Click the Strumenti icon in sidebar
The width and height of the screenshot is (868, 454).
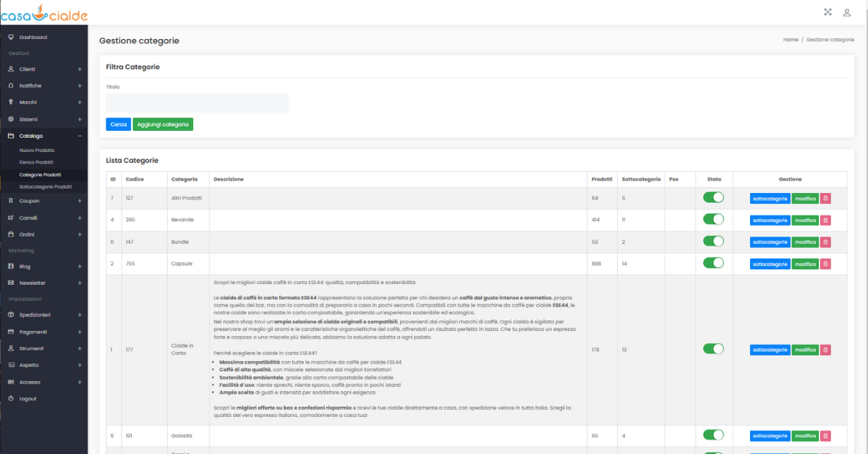11,348
